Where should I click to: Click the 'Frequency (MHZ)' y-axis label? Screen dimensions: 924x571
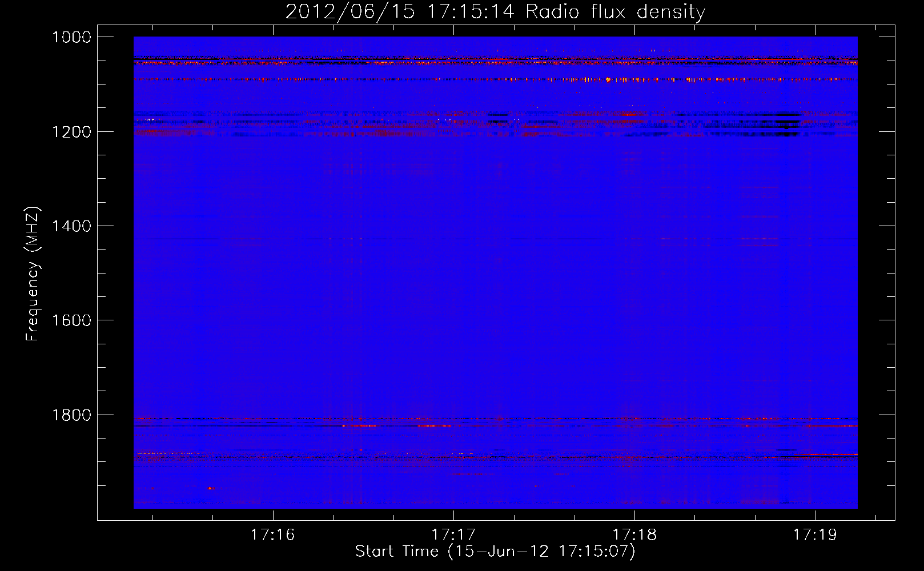[x=33, y=274]
